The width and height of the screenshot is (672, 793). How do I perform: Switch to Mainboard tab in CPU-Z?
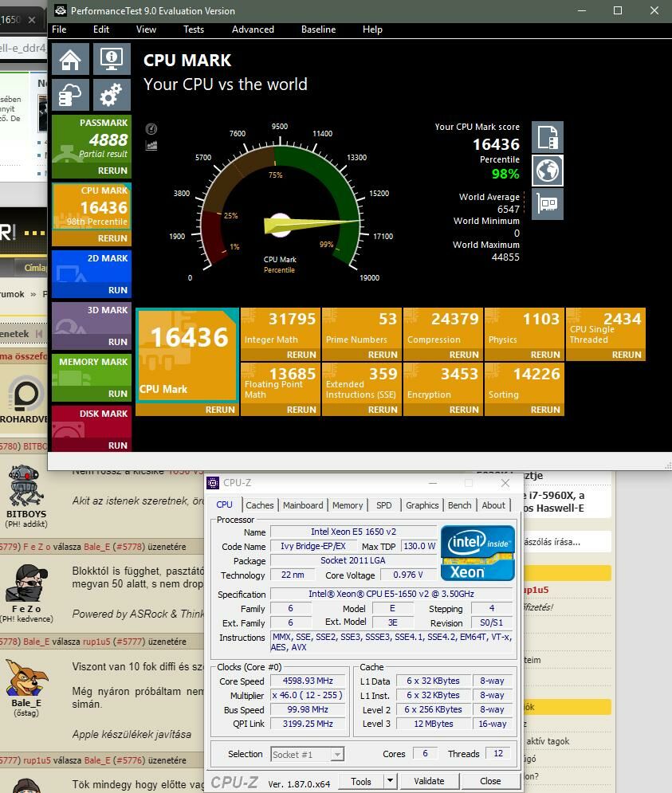303,505
